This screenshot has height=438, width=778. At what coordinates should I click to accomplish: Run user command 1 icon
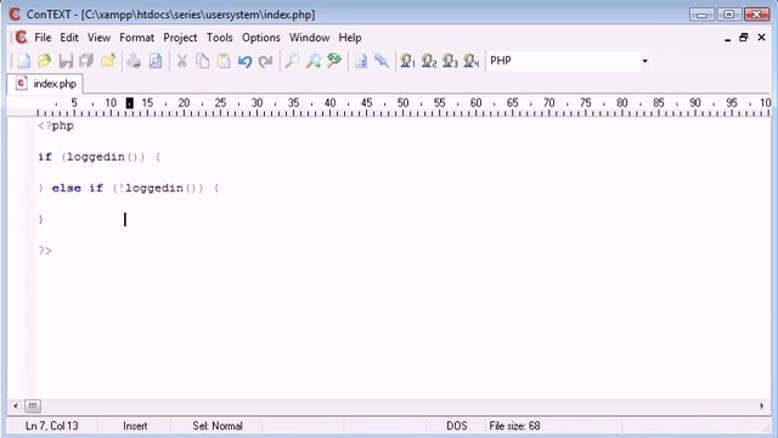point(407,61)
